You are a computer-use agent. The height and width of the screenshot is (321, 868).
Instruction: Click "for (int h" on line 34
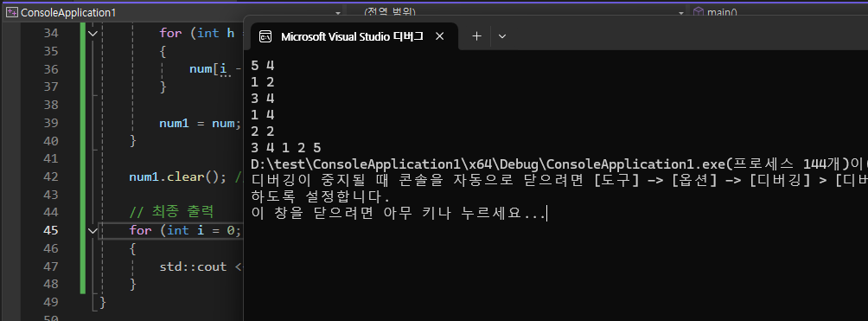pos(197,33)
